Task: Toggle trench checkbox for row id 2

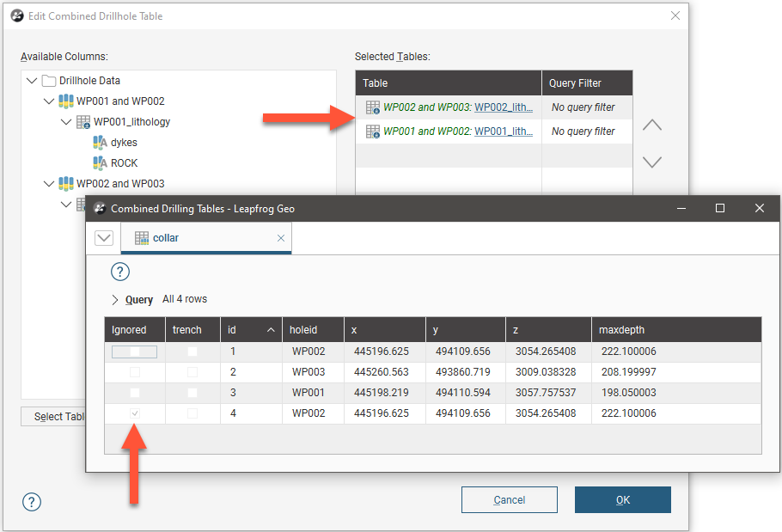Action: coord(192,372)
